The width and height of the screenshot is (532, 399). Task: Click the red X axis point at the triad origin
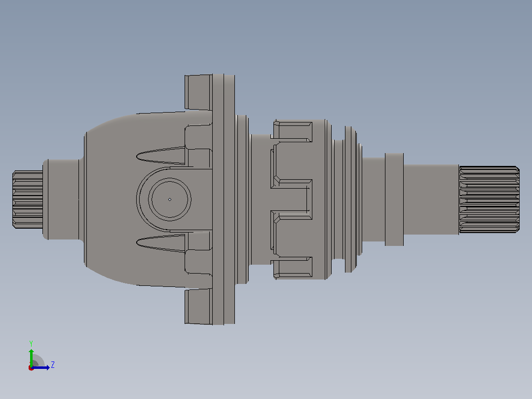[x=31, y=368]
